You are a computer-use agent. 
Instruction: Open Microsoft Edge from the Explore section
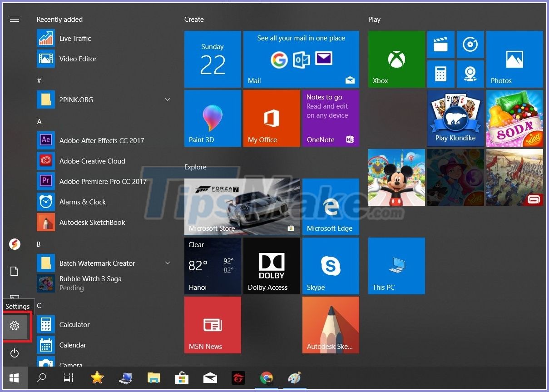pos(330,207)
